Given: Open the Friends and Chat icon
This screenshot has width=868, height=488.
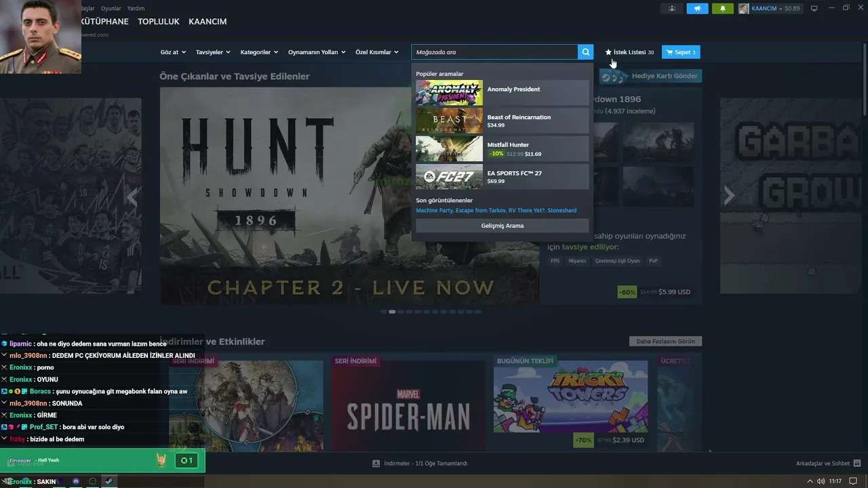Looking at the screenshot, I should click(x=857, y=464).
